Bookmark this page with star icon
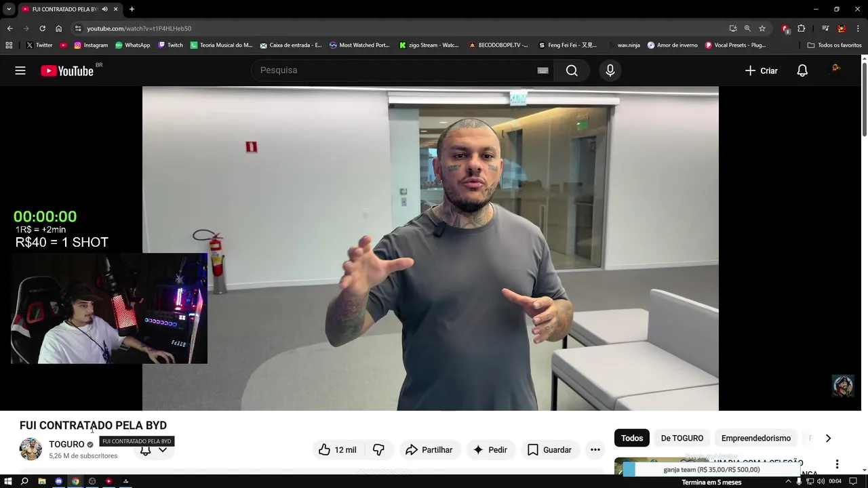This screenshot has height=488, width=868. 762,28
